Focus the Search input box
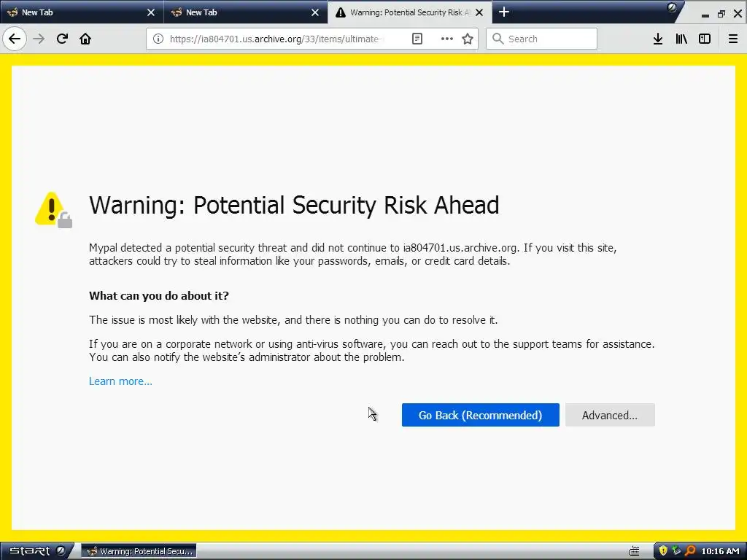The height and width of the screenshot is (560, 747). point(541,39)
